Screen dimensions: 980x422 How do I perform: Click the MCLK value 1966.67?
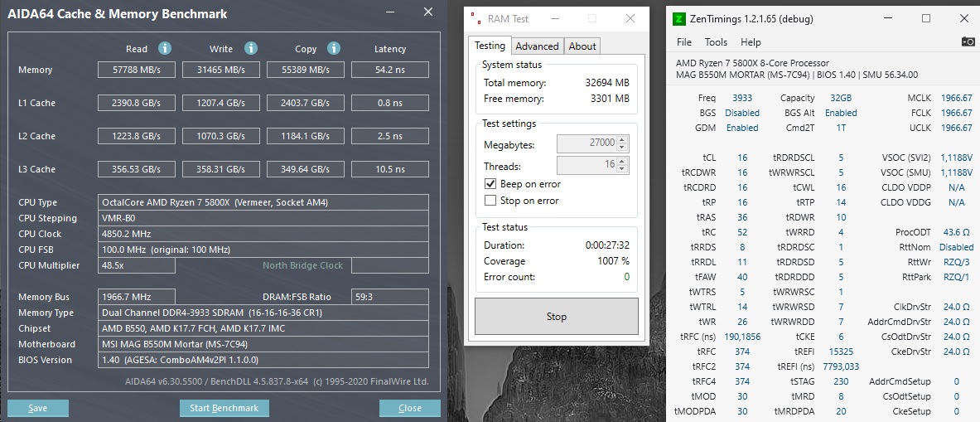[956, 98]
